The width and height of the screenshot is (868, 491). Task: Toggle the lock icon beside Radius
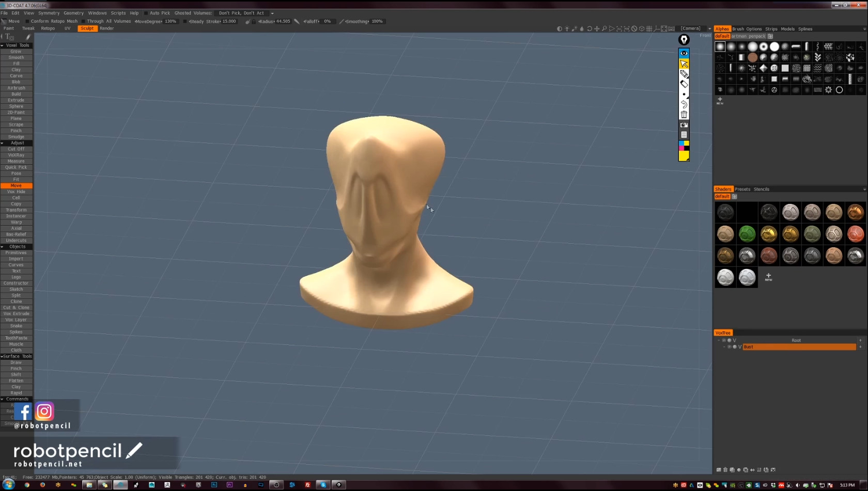pyautogui.click(x=254, y=22)
